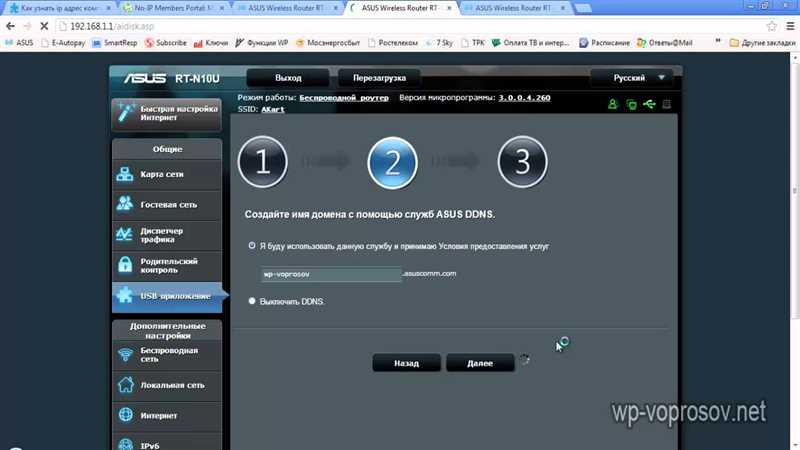The image size is (800, 450).
Task: Click the green network clients status icon
Action: coord(631,105)
